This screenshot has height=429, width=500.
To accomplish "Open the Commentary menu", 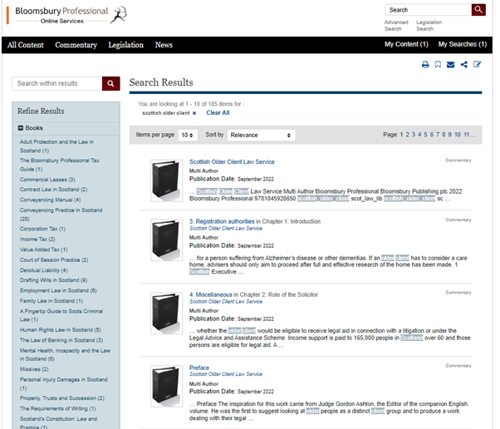I will click(x=76, y=45).
